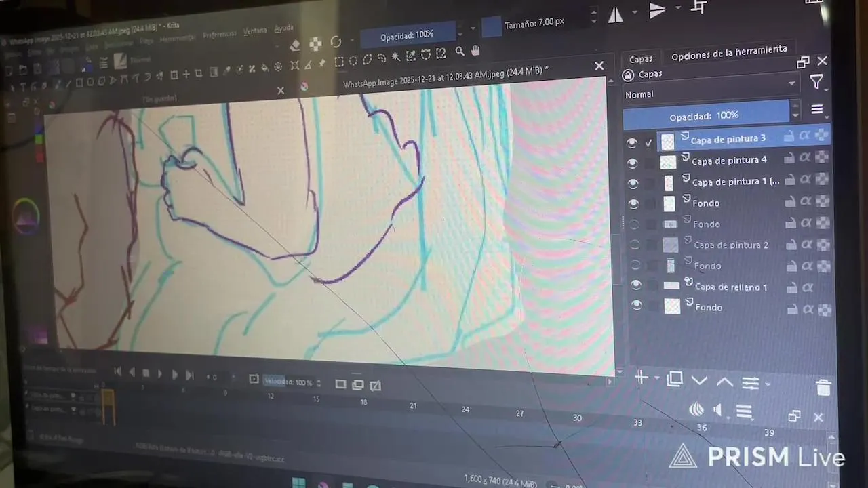Adjust layer Opacidad spinner arrows

[x=796, y=111]
